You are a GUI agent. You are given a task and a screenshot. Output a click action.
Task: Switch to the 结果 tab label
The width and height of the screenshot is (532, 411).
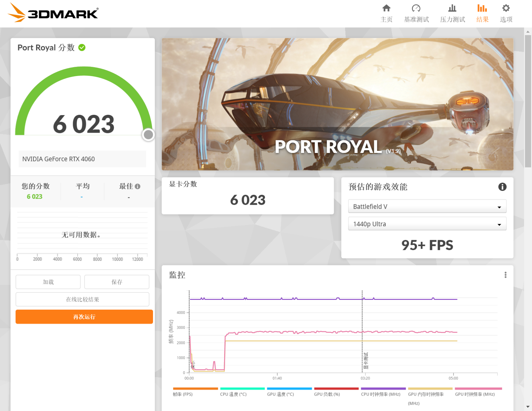click(x=482, y=19)
